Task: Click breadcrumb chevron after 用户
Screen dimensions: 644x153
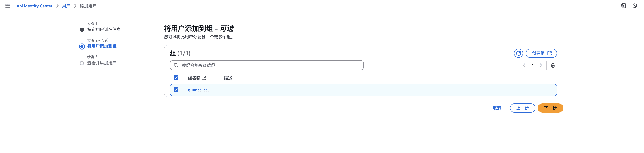Action: [75, 6]
